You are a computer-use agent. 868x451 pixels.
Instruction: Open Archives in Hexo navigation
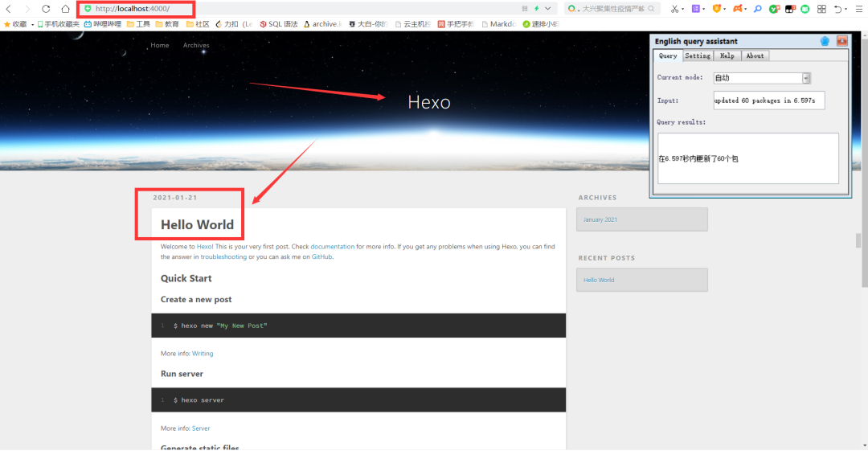196,46
